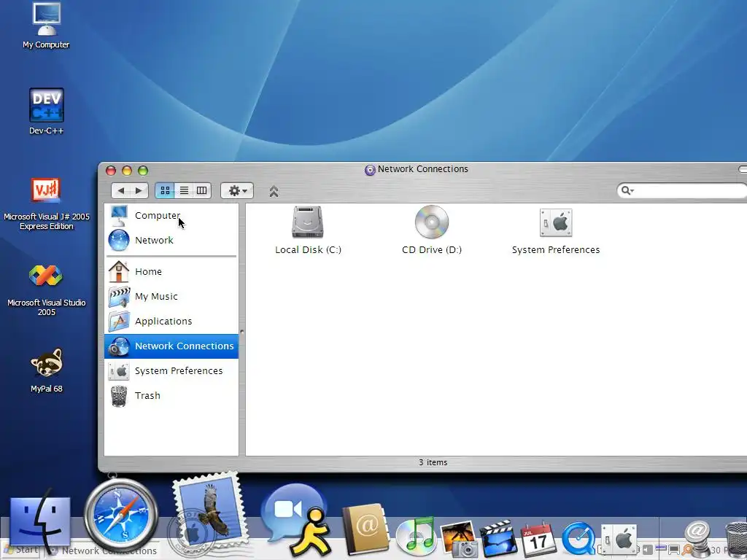Viewport: 747px width, 560px height.
Task: Open My Music in the sidebar
Action: (x=171, y=297)
